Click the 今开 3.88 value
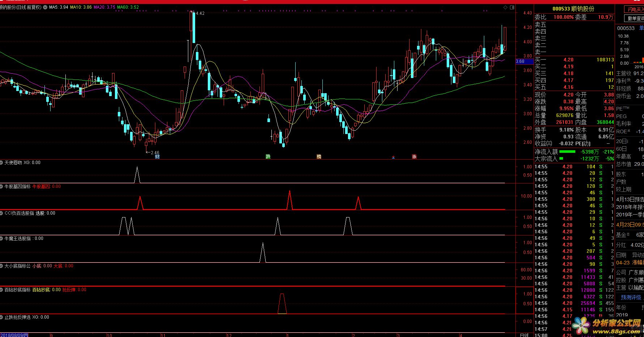 coord(609,95)
